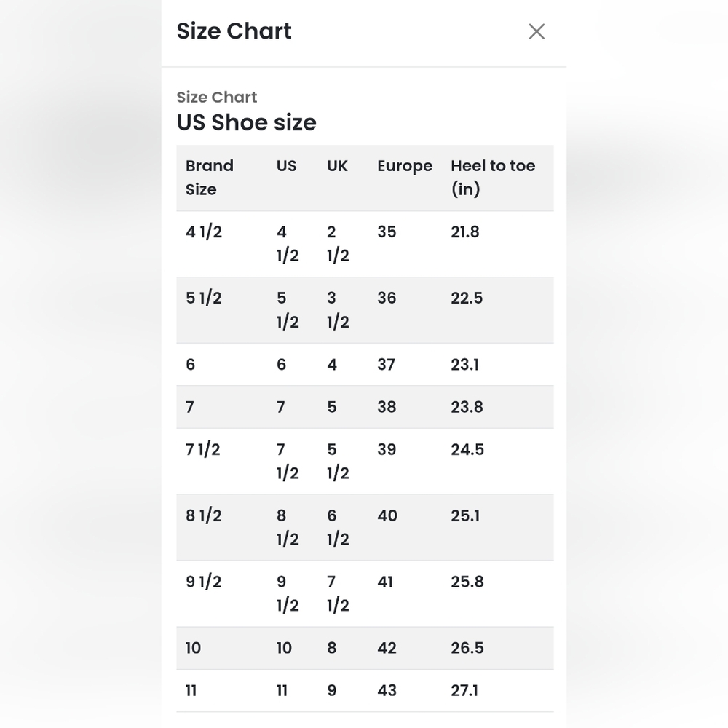
Task: Click UK size 8 cell
Action: [331, 648]
